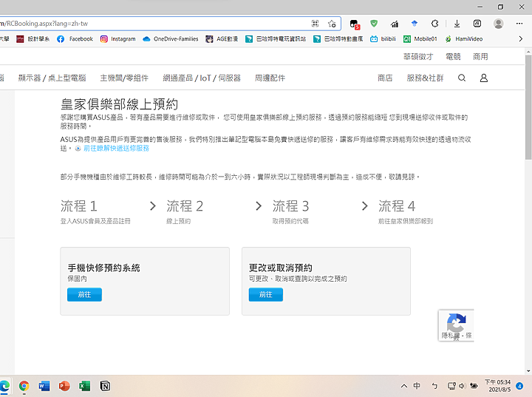532x397 pixels.
Task: Open the browser profile avatar
Action: coord(499,24)
